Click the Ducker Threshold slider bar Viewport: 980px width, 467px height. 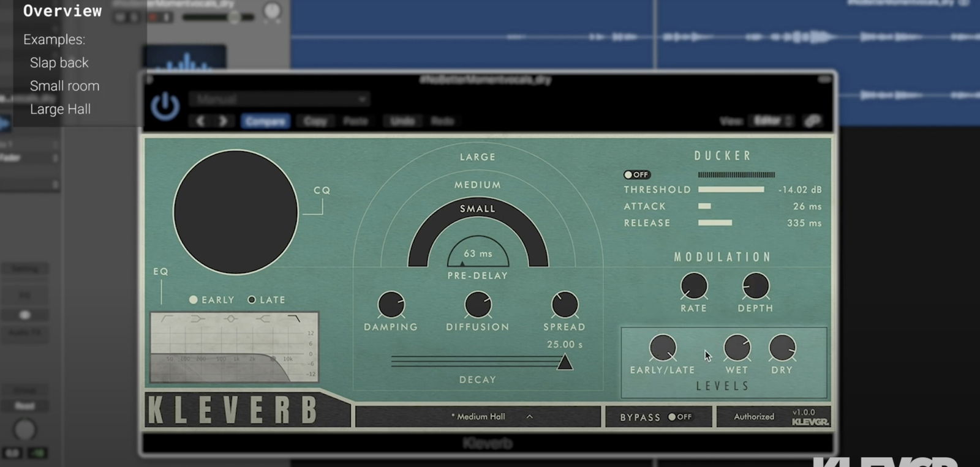(731, 190)
